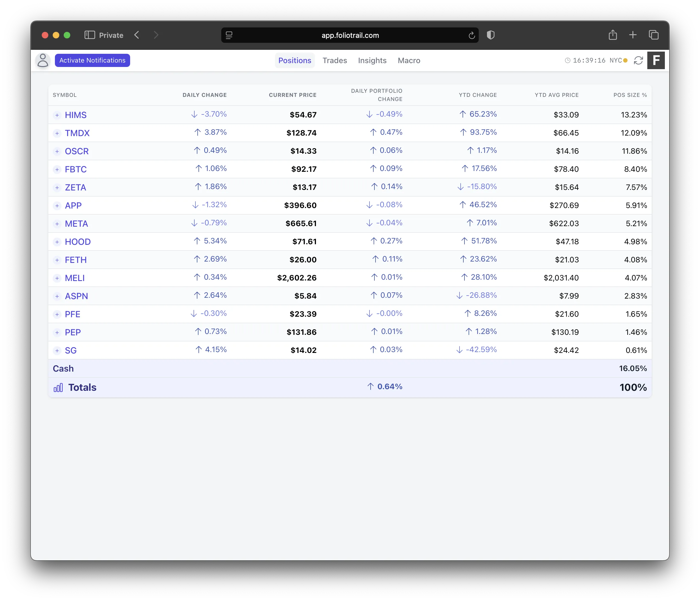Toggle the Safari sidebar icon
The width and height of the screenshot is (700, 601).
coord(89,35)
